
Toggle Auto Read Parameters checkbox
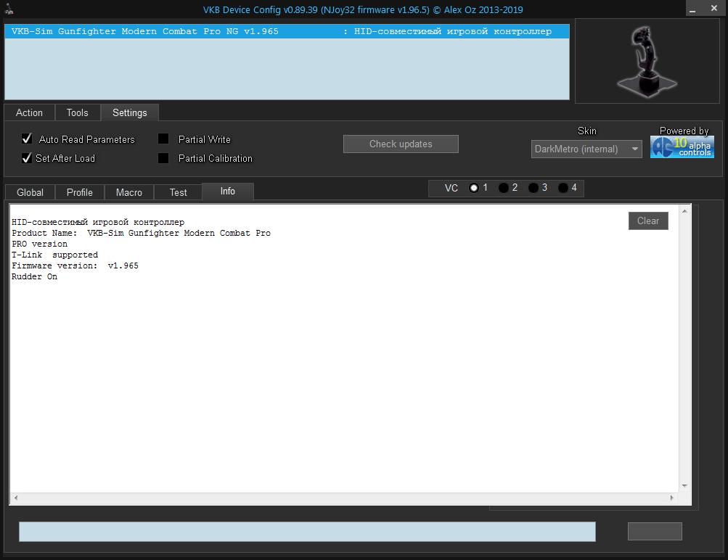point(27,139)
